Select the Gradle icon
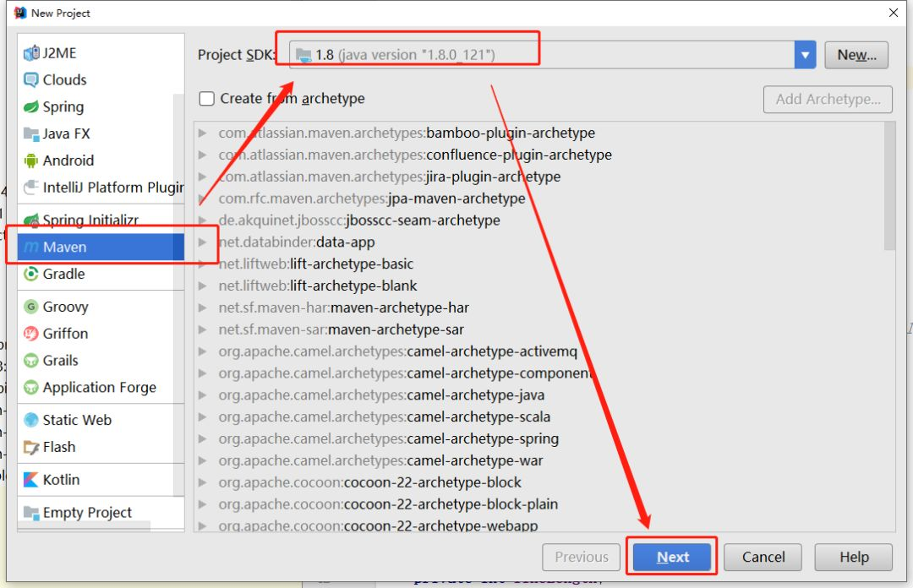 point(31,274)
